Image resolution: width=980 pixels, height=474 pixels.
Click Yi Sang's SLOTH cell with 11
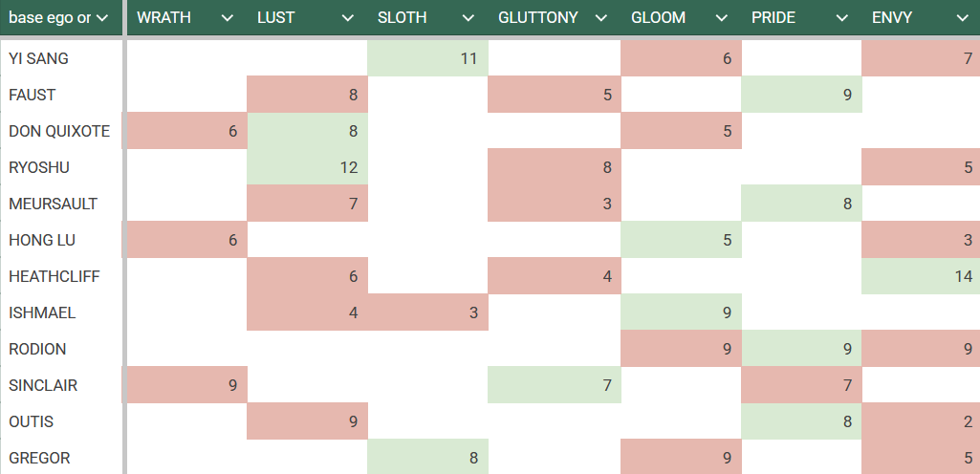click(428, 58)
